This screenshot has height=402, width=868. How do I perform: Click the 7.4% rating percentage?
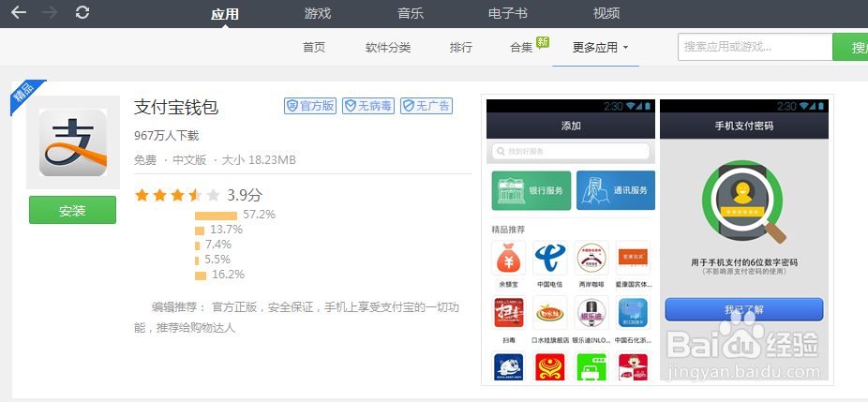point(218,245)
